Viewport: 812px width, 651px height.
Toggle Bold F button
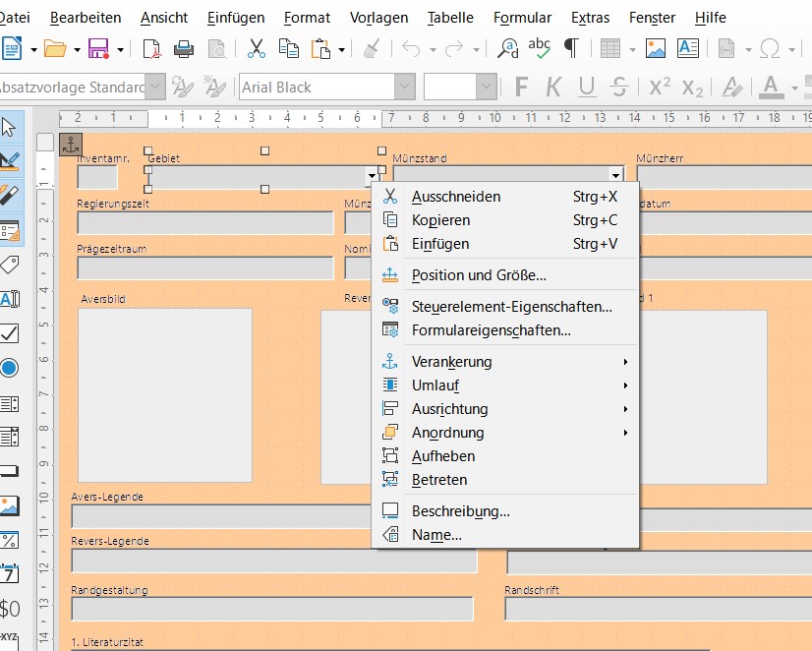(521, 87)
